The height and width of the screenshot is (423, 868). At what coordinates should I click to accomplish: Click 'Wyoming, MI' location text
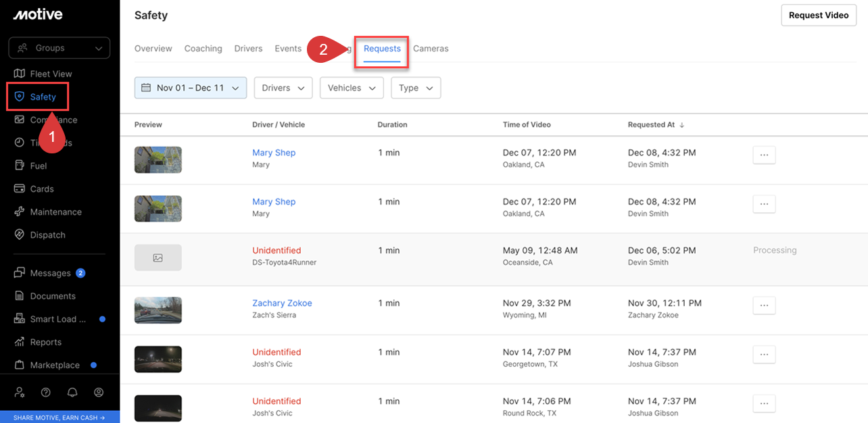click(x=523, y=316)
